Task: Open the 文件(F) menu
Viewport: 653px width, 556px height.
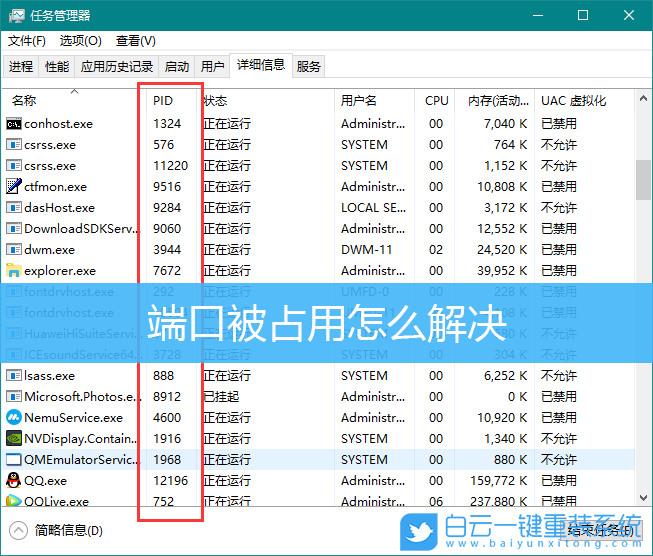Action: [x=27, y=41]
